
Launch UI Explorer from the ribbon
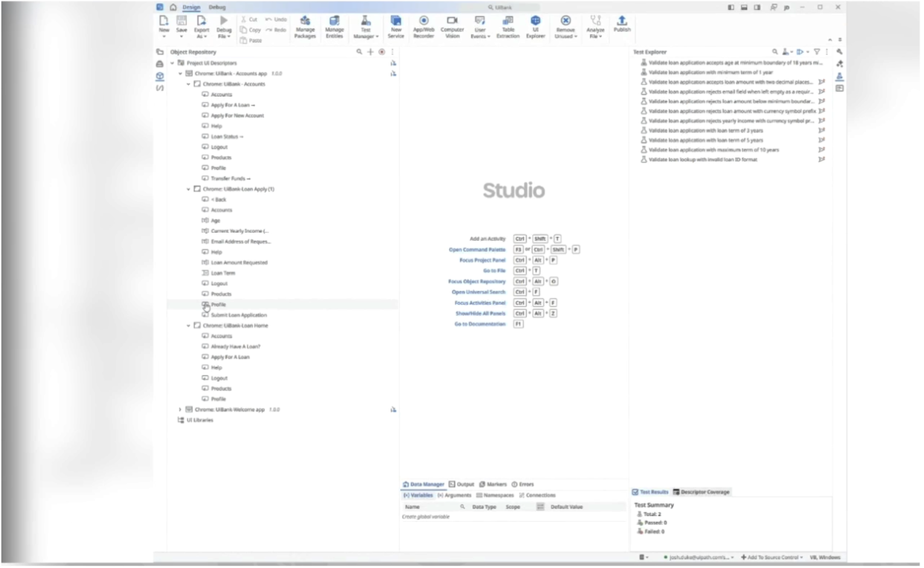(536, 26)
